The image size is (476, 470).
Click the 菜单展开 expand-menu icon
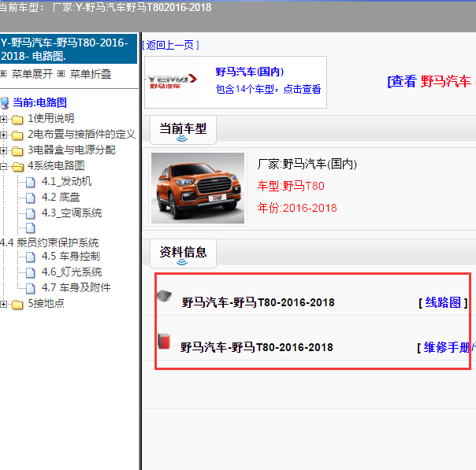[3, 74]
